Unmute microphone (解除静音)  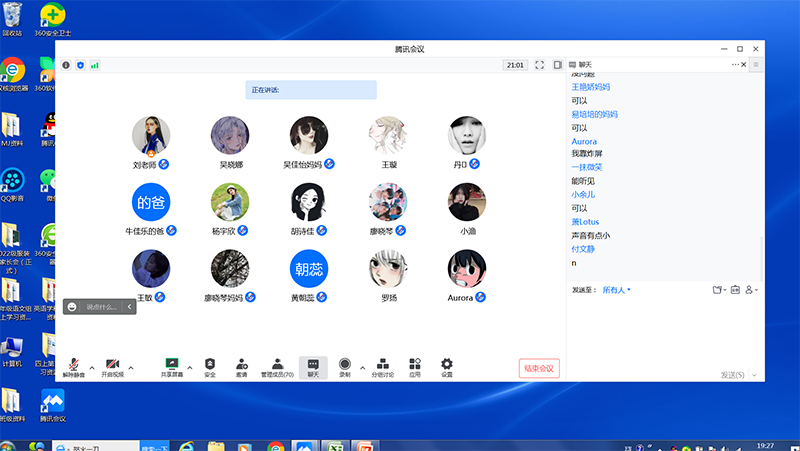click(x=75, y=366)
